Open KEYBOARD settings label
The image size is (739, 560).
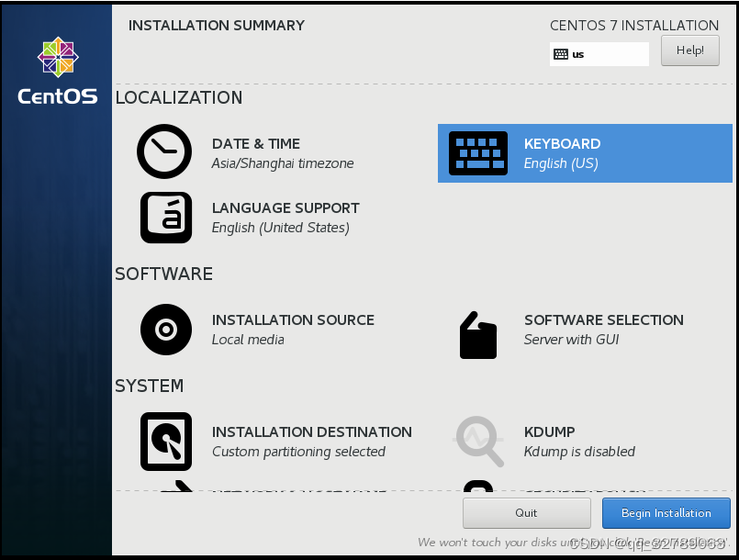[562, 144]
